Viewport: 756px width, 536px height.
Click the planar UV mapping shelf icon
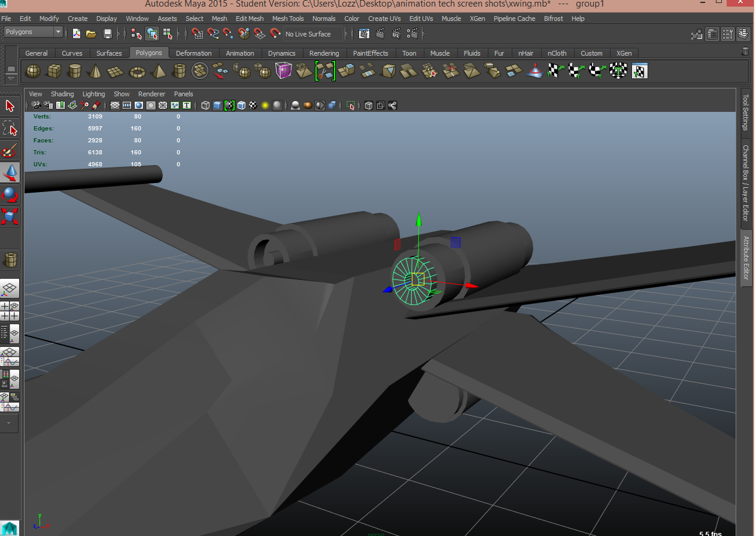[x=554, y=72]
